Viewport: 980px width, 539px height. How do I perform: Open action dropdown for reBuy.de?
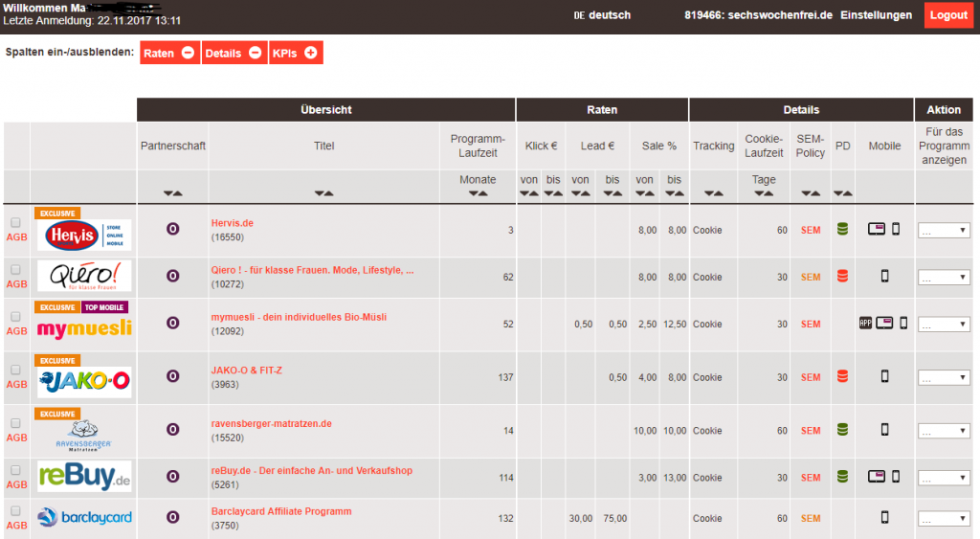coord(944,478)
